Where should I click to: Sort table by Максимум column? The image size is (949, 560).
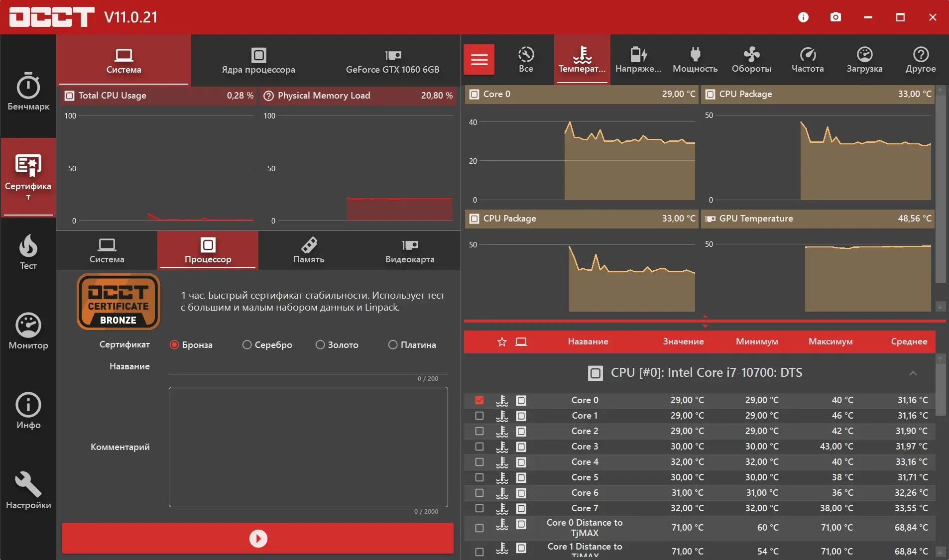(830, 342)
